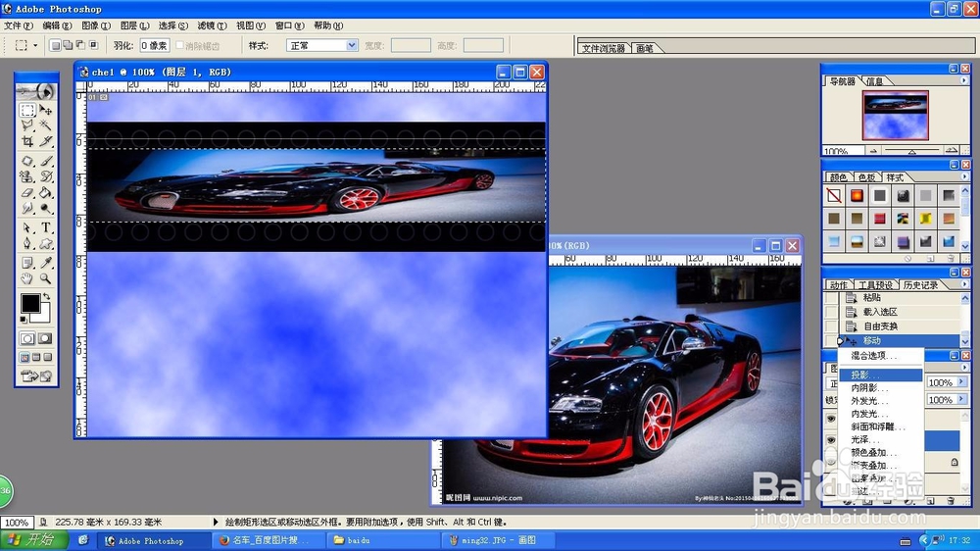Reset default black and white colors

click(24, 320)
